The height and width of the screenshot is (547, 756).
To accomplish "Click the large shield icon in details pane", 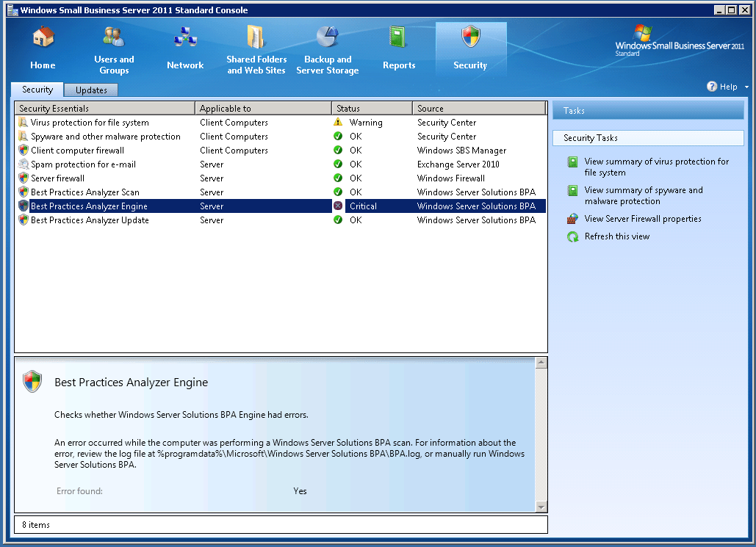I will pos(32,381).
